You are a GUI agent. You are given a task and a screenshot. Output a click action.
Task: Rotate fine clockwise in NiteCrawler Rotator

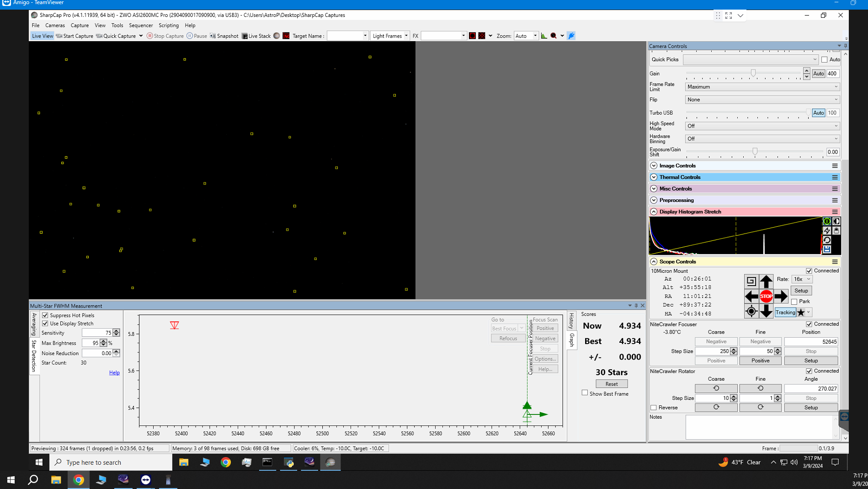tap(760, 407)
